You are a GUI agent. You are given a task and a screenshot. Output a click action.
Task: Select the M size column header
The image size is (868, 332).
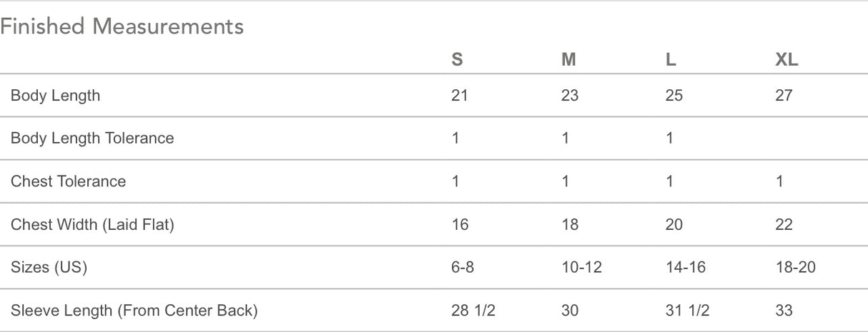pyautogui.click(x=568, y=60)
